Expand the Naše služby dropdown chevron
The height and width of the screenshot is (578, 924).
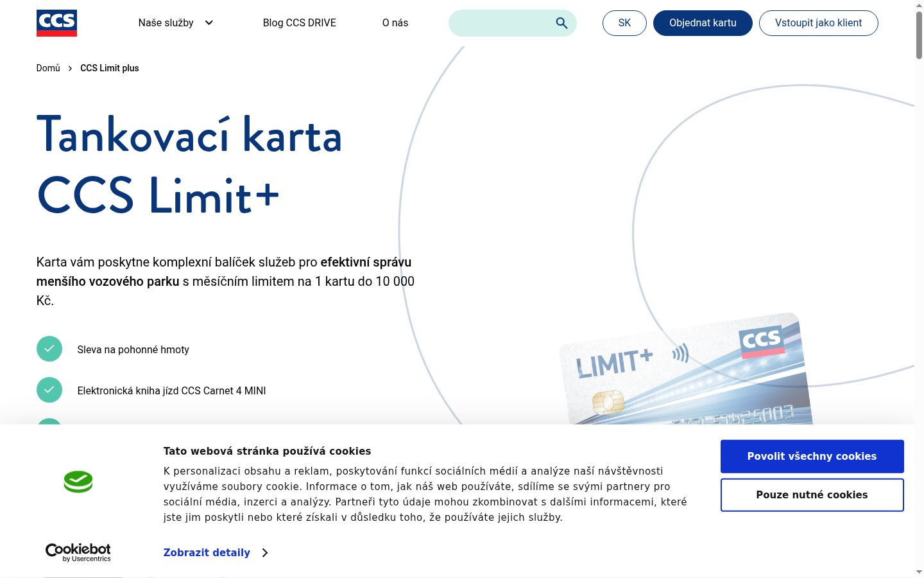point(209,23)
